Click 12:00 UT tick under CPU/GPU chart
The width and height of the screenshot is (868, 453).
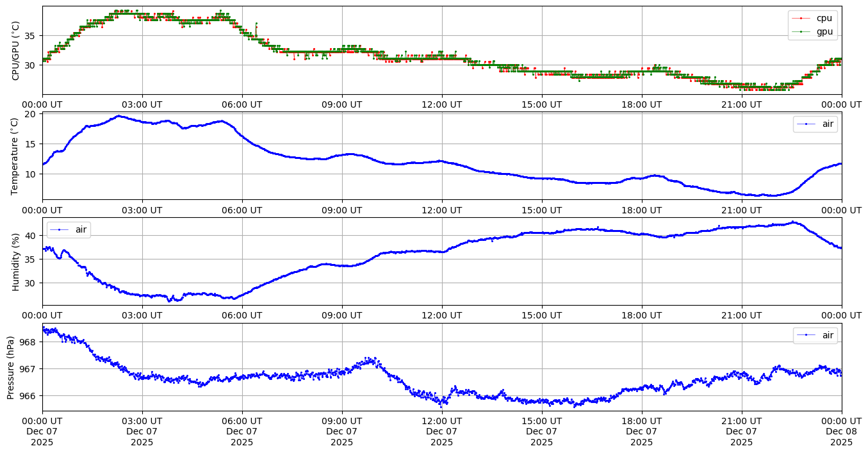(x=441, y=104)
